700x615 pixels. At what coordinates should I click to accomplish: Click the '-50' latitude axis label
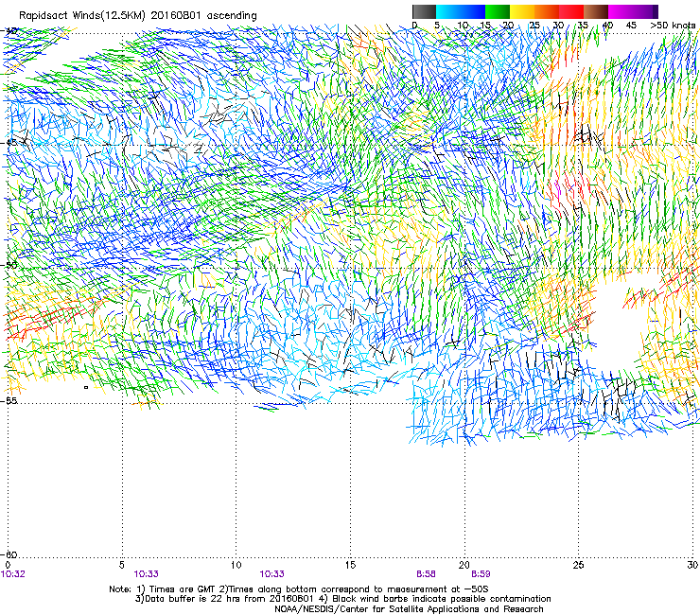click(x=9, y=265)
